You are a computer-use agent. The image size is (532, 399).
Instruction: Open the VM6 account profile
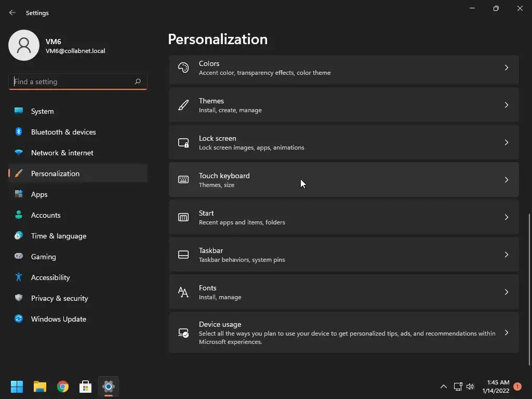coord(57,46)
